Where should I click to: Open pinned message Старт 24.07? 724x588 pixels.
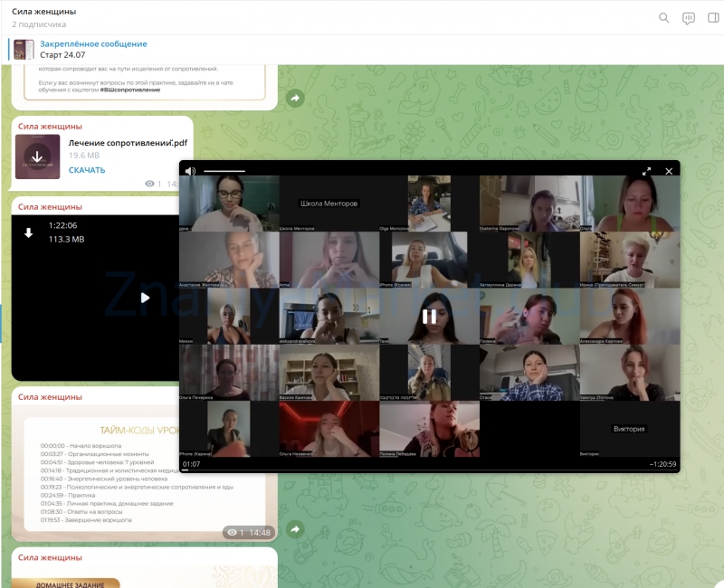click(90, 49)
